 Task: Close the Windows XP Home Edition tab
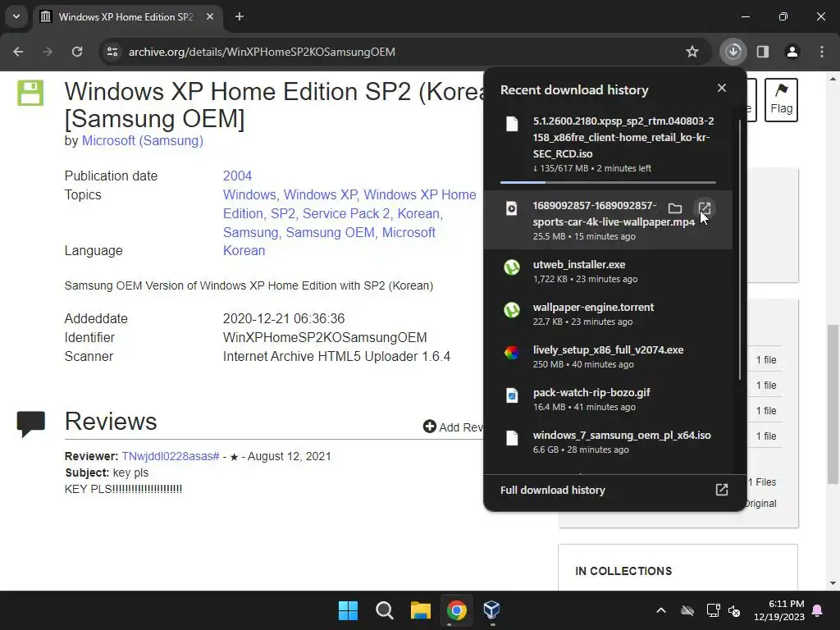click(x=210, y=16)
